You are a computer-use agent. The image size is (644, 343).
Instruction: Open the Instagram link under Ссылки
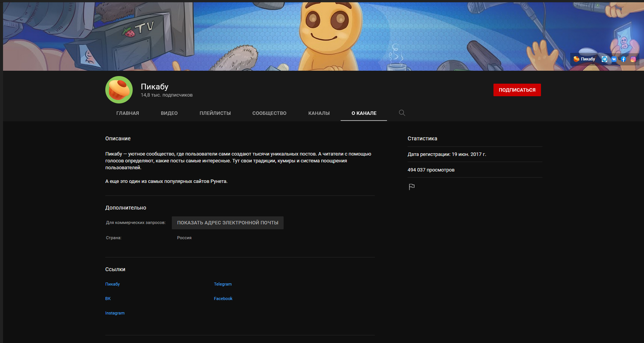[x=115, y=313]
